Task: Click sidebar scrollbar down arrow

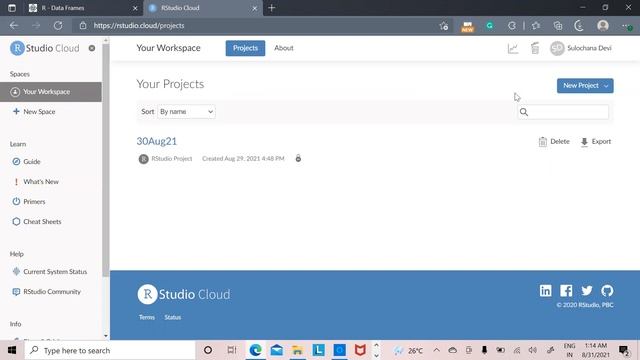Action: point(106,336)
